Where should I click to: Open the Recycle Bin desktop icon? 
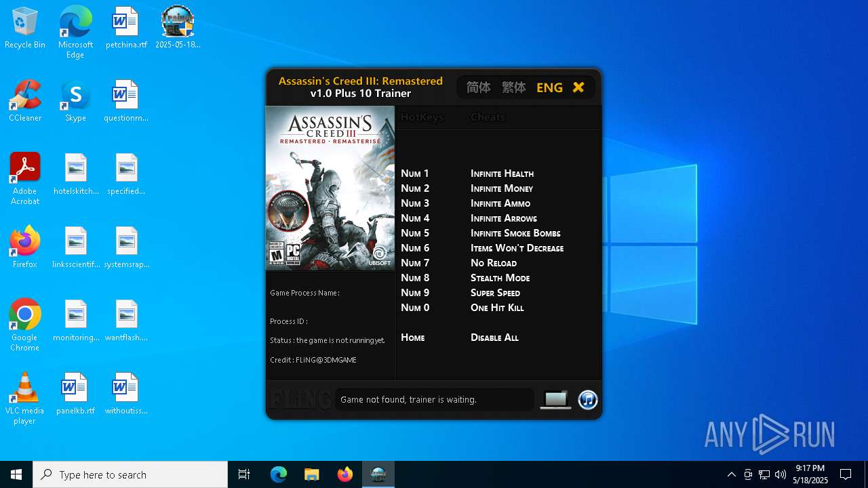(25, 28)
